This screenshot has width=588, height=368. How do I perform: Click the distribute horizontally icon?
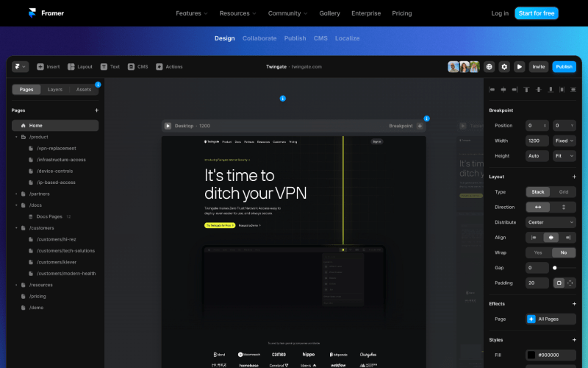point(562,89)
